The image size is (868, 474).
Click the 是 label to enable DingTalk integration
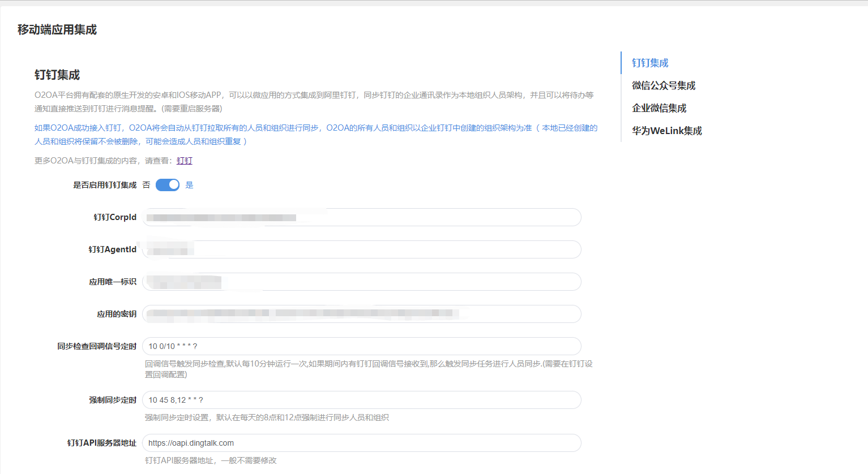click(x=189, y=184)
